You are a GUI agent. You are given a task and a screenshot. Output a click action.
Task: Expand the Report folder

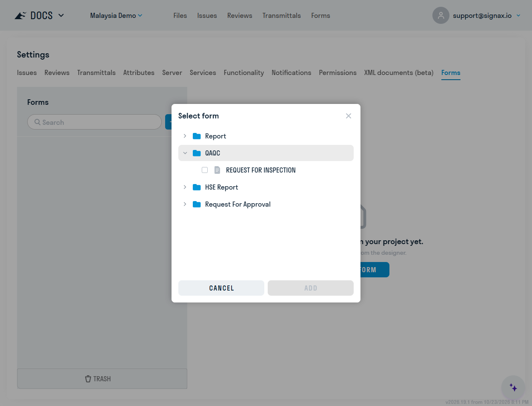point(185,136)
